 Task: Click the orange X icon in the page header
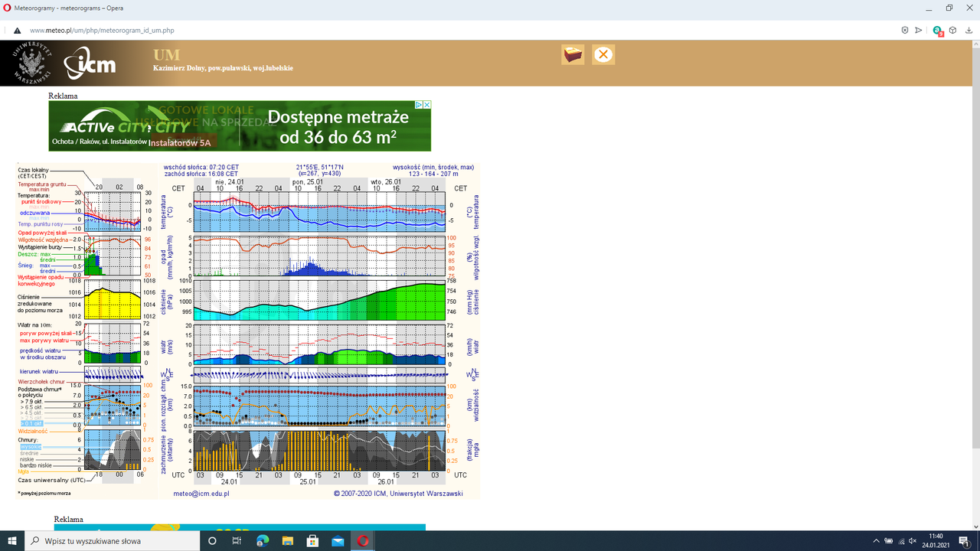pos(603,54)
